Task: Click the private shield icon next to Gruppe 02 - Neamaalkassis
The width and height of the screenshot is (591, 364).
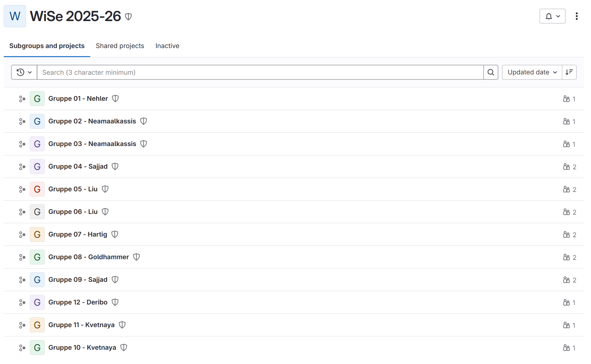Action: click(x=144, y=121)
